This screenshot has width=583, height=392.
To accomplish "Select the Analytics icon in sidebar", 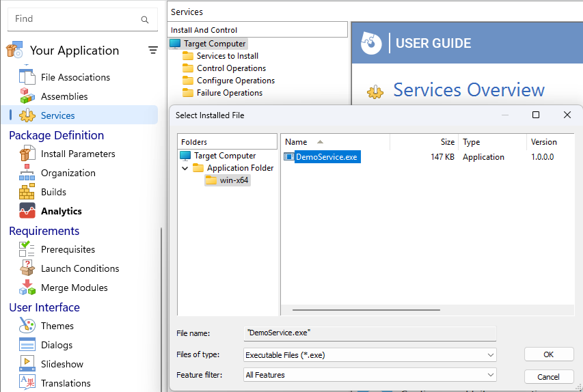I will (27, 211).
